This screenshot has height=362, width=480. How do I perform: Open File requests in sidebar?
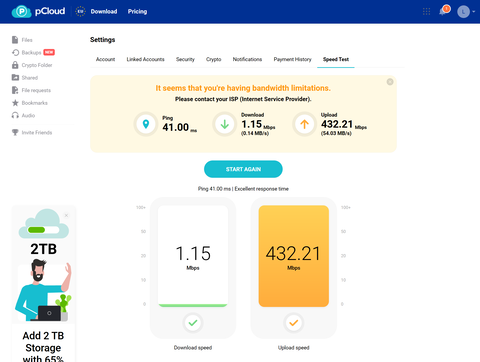click(x=31, y=90)
